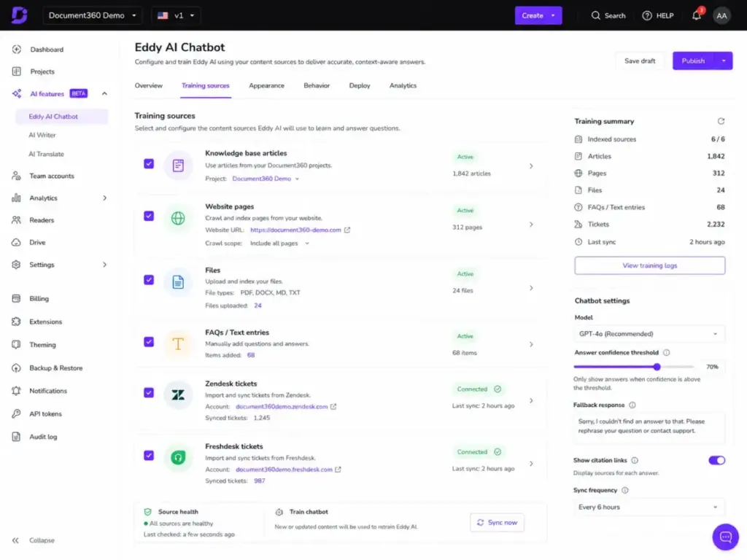Screen dimensions: 747x560
Task: Click the Search magnifier icon
Action: 595,16
